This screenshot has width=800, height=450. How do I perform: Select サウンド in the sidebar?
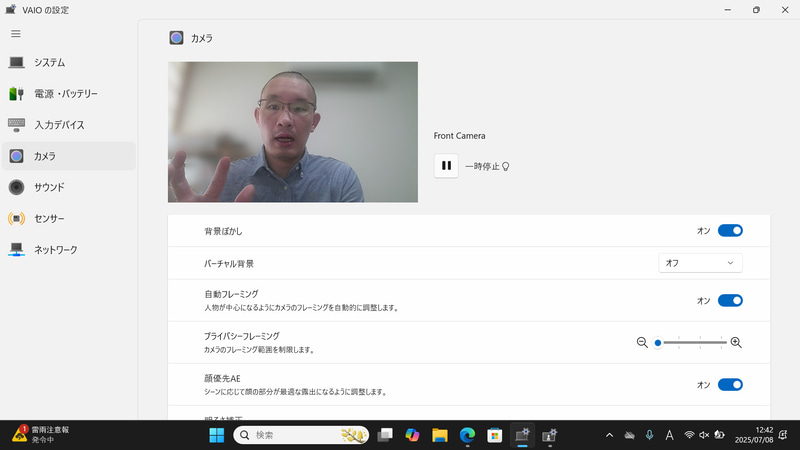(69, 187)
